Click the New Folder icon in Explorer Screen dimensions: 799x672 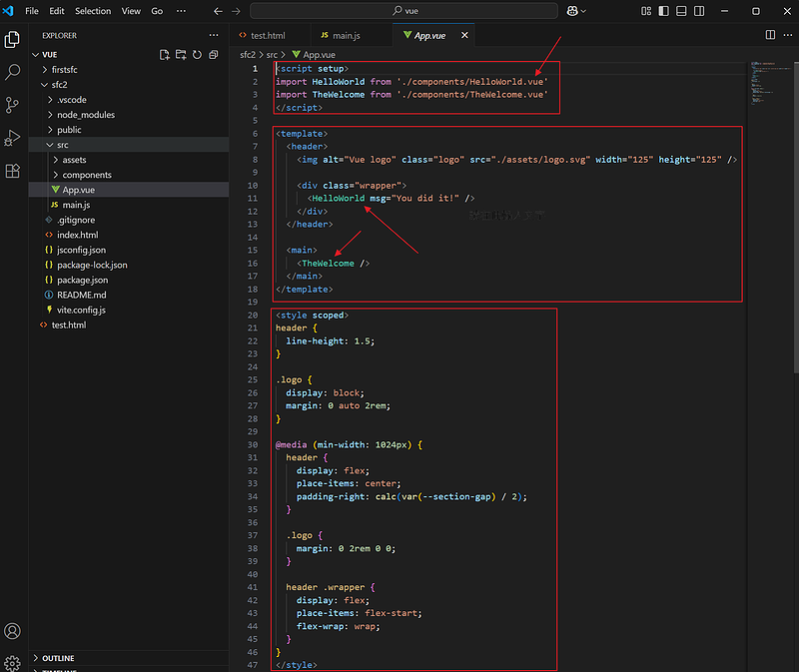(181, 54)
